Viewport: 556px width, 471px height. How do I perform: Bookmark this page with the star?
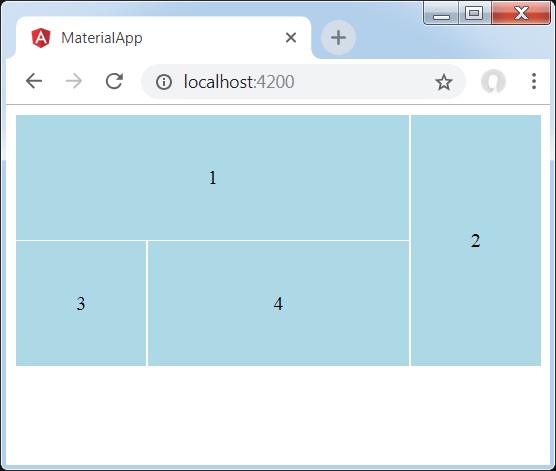[444, 82]
